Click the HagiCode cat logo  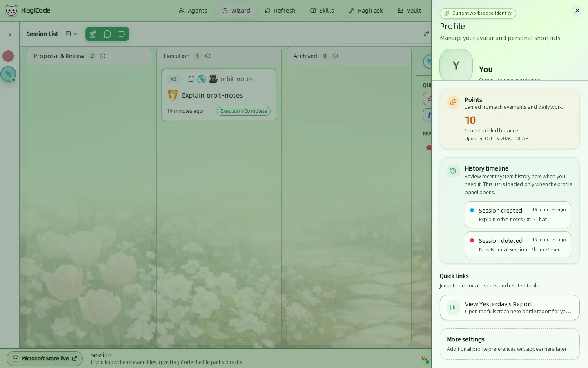pyautogui.click(x=11, y=10)
